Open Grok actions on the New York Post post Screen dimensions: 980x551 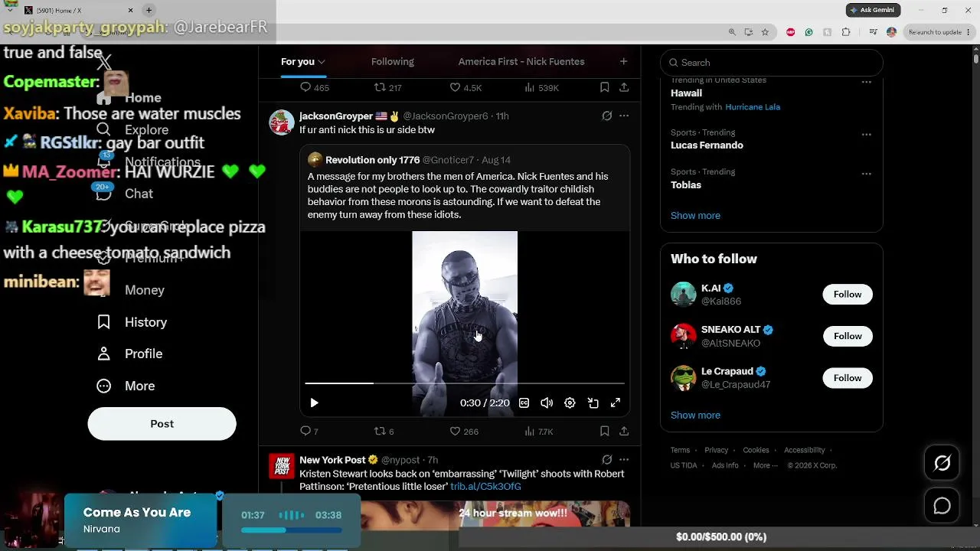pos(606,460)
